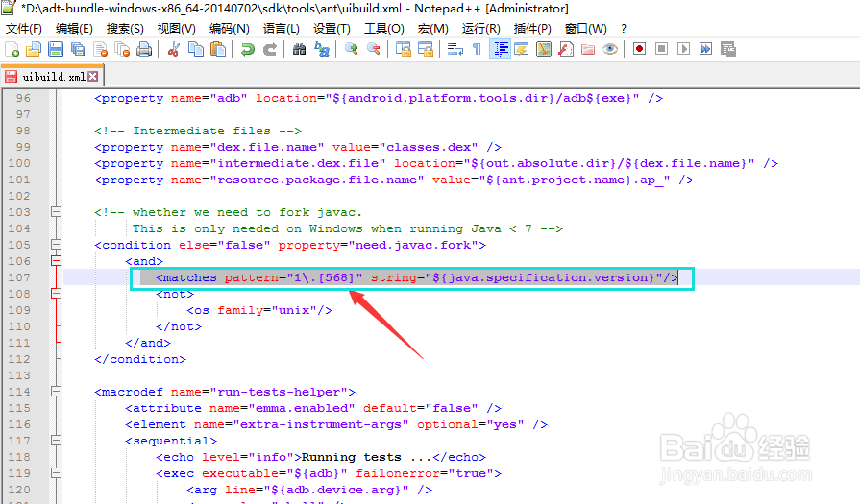Screen dimensions: 860x504
Task: Cut the selection with the scissors icon
Action: click(174, 49)
